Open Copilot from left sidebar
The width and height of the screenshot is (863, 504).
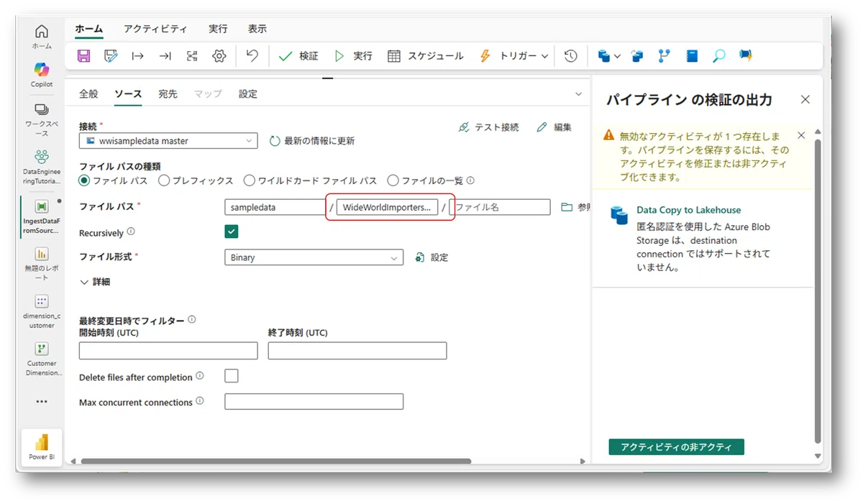pyautogui.click(x=42, y=75)
